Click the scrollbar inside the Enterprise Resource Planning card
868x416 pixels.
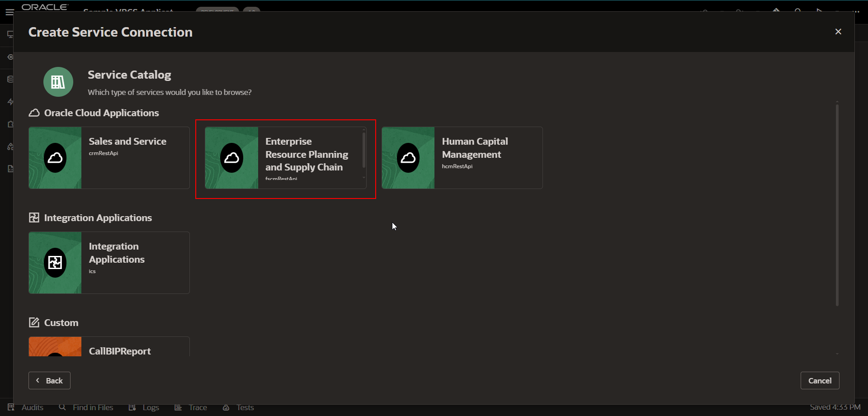pyautogui.click(x=363, y=150)
